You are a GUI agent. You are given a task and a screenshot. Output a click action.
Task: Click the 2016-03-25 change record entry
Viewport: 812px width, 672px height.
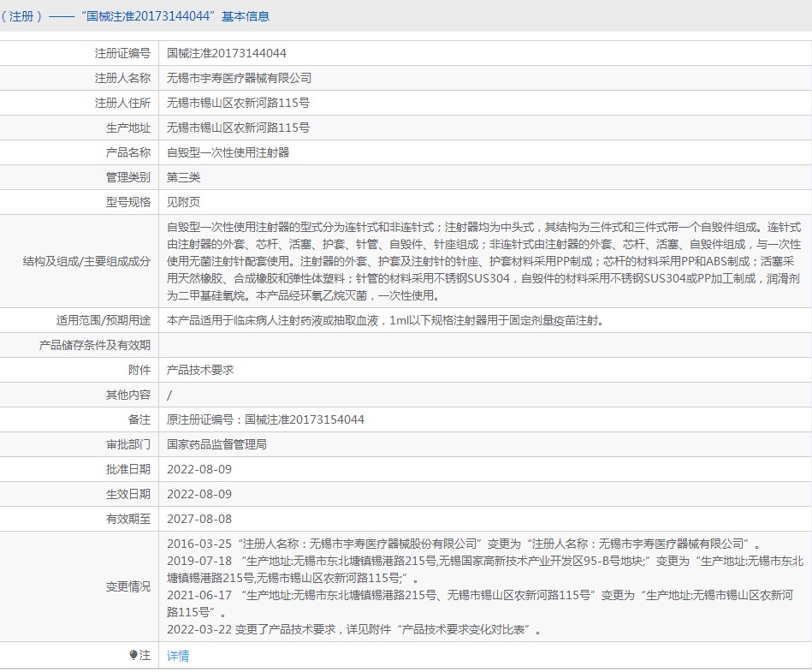point(462,544)
